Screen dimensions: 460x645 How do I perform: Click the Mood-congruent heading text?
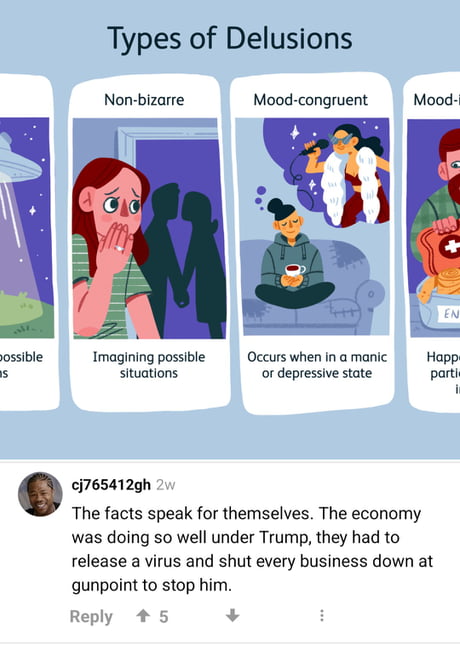311,100
